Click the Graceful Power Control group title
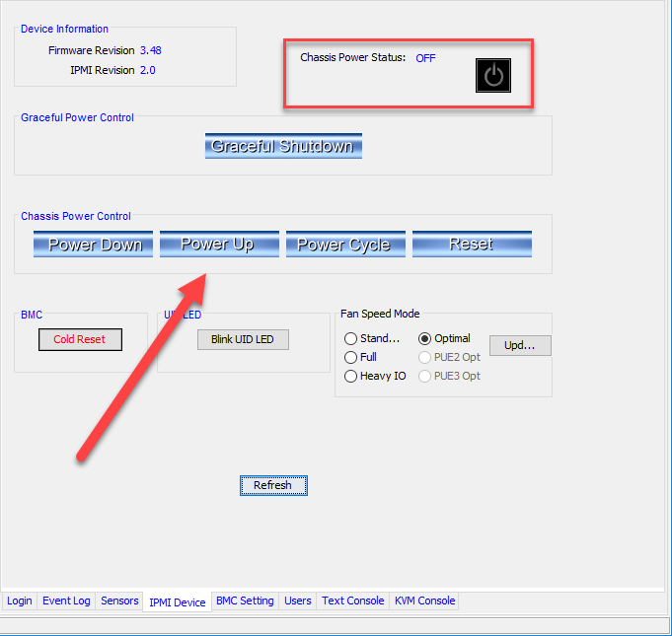This screenshot has width=672, height=636. click(x=77, y=117)
